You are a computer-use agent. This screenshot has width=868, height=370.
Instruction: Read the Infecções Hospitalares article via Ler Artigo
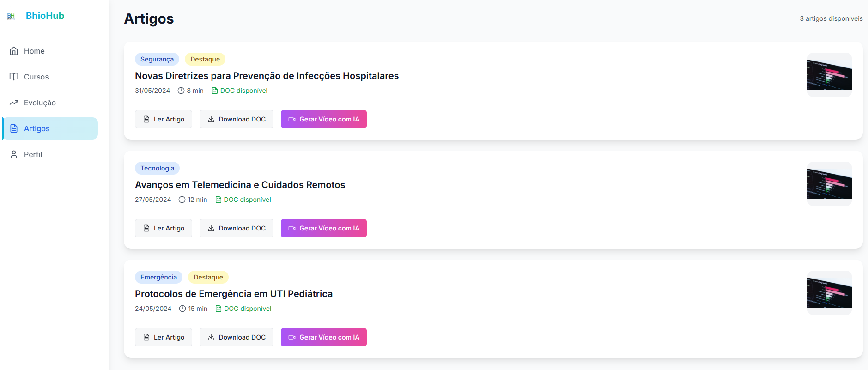click(x=164, y=119)
